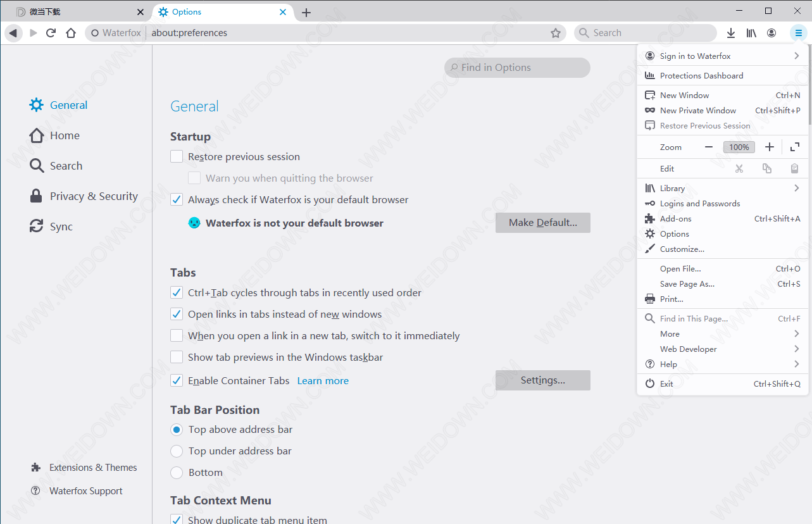Image resolution: width=812 pixels, height=524 pixels.
Task: Choose Exit from the menu
Action: click(723, 384)
